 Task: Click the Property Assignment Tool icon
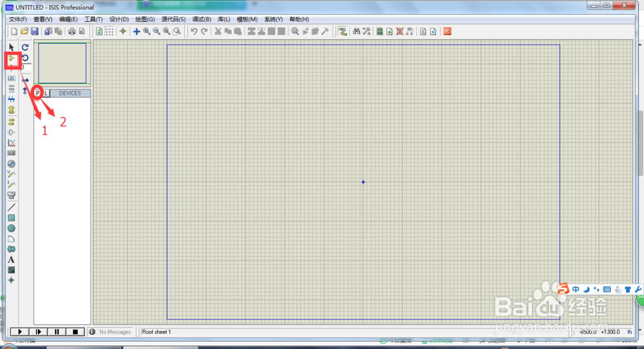366,32
